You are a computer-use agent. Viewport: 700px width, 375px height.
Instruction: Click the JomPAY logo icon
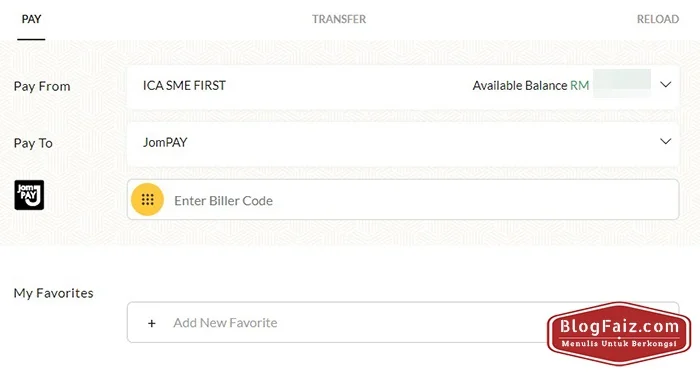point(29,195)
